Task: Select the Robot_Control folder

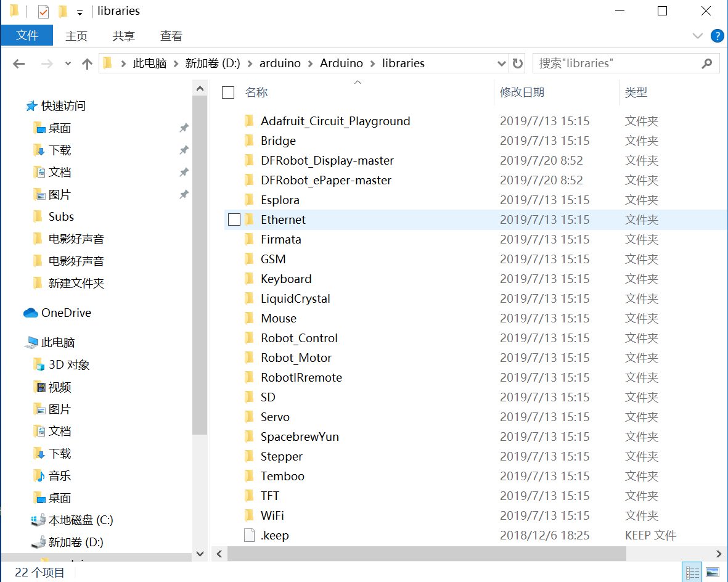Action: point(299,338)
